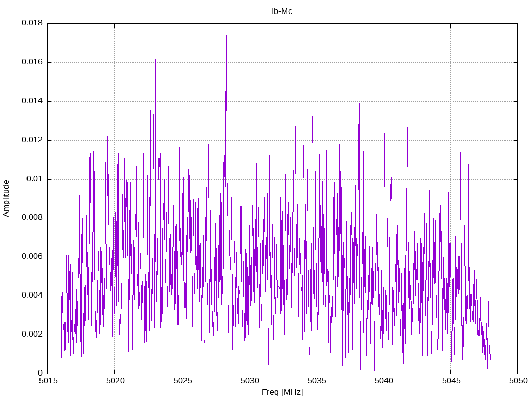
Task: Click the x-axis tick label 5015
Action: pos(48,381)
